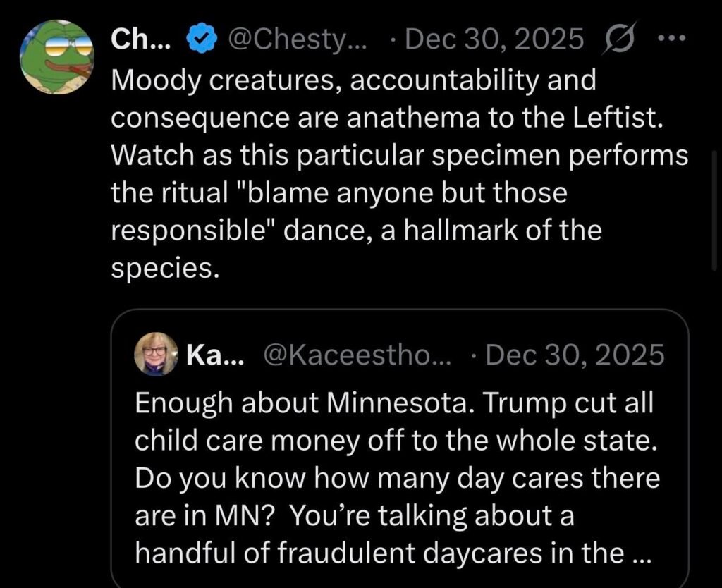Click the "blame anyone but those" line
The width and height of the screenshot is (722, 588).
[339, 194]
